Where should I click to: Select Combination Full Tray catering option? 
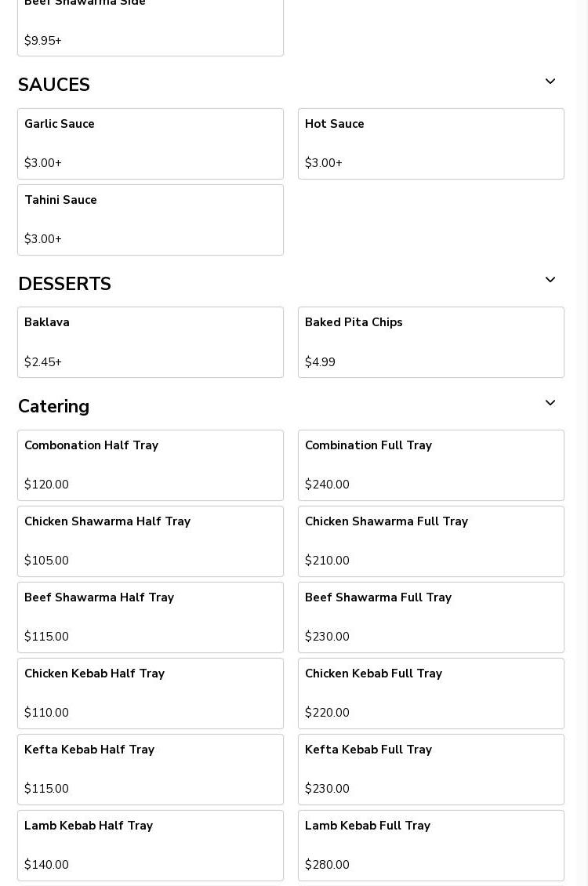coord(431,465)
